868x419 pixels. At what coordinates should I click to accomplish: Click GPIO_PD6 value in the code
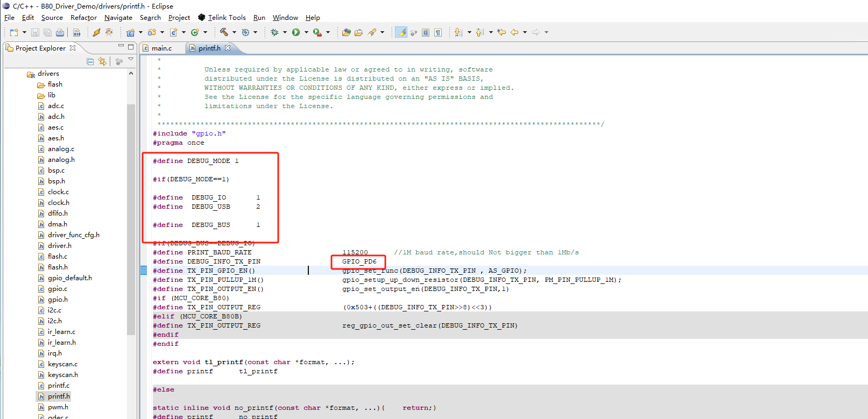359,261
